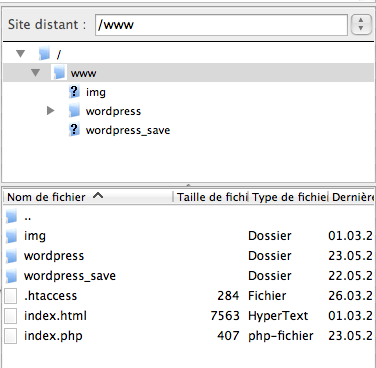Image resolution: width=376 pixels, height=368 pixels.
Task: Sort by Taille de fichier column header
Action: 212,197
